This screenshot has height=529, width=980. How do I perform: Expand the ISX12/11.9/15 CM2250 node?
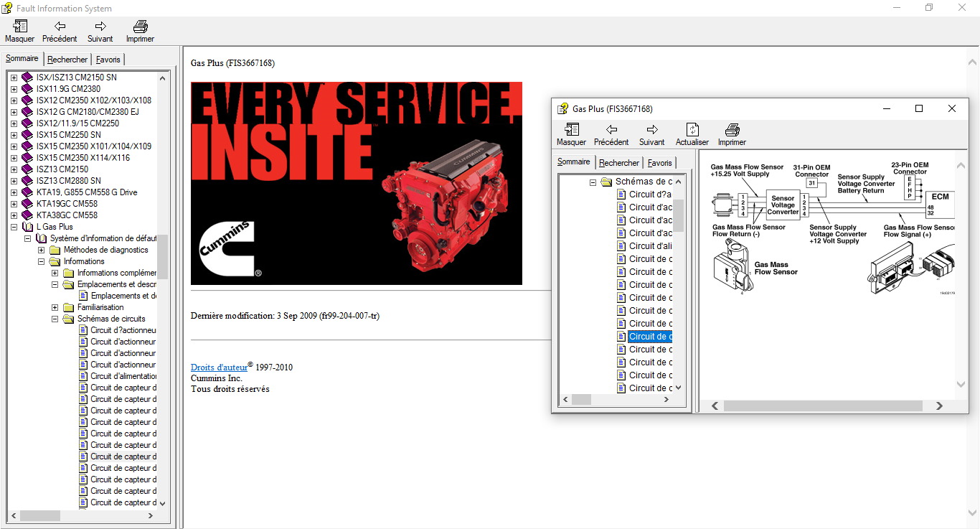[x=14, y=123]
